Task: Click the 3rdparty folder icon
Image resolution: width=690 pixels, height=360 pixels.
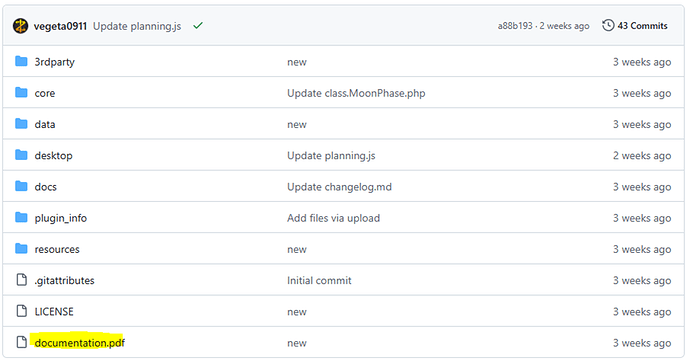Action: 21,61
